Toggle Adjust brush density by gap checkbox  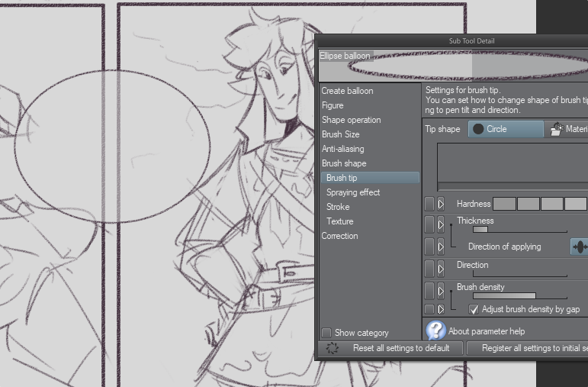474,309
